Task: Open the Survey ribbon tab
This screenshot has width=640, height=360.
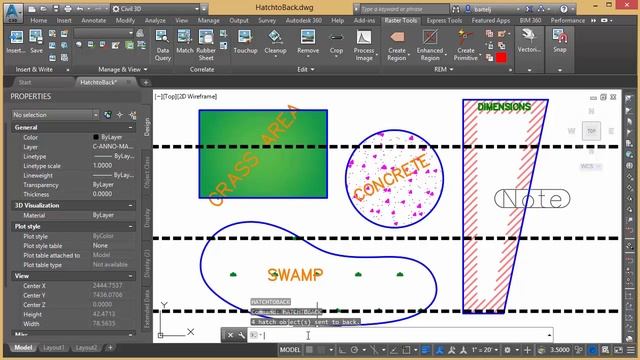Action: point(267,20)
